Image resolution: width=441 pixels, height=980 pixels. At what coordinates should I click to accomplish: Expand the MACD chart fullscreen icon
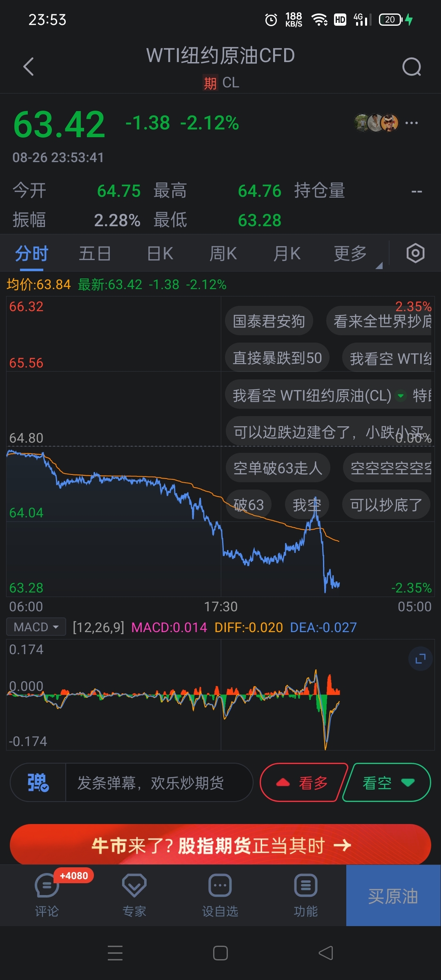click(x=420, y=658)
